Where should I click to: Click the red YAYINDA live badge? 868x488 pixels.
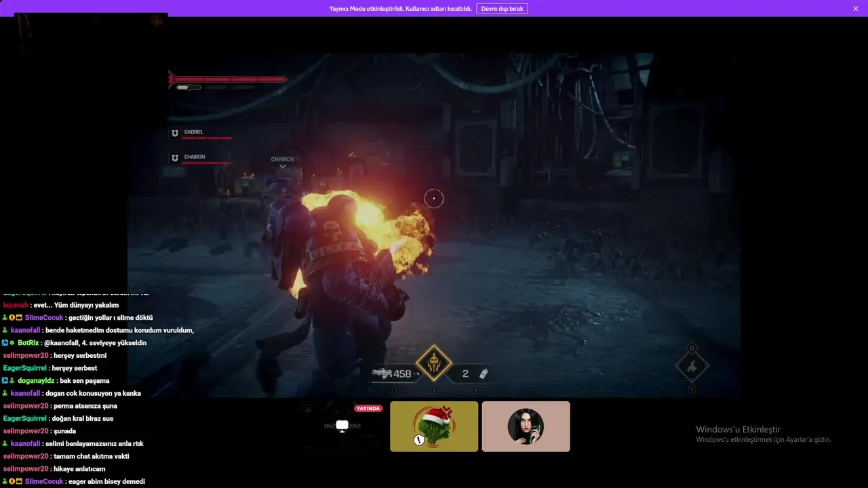368,409
